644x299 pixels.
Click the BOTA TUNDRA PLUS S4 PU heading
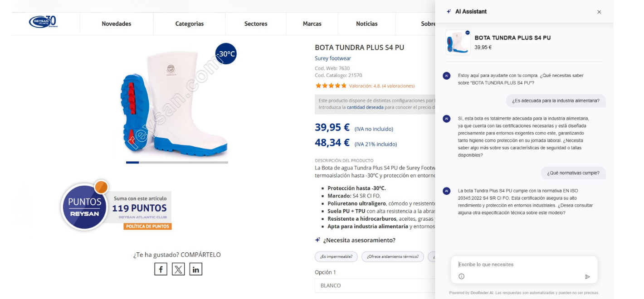359,48
